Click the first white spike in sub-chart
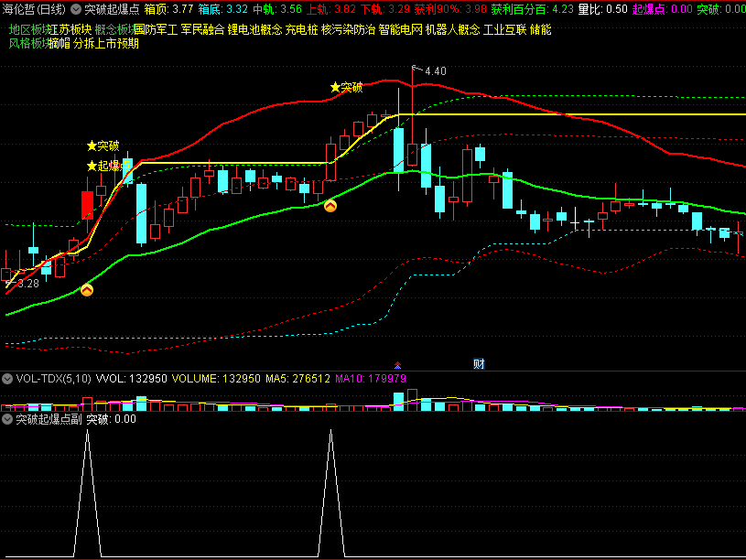This screenshot has width=746, height=560. tap(88, 492)
